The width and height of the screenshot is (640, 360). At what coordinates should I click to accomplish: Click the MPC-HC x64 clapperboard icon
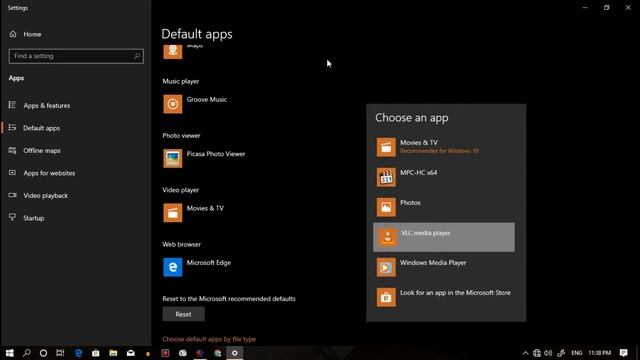(x=386, y=177)
